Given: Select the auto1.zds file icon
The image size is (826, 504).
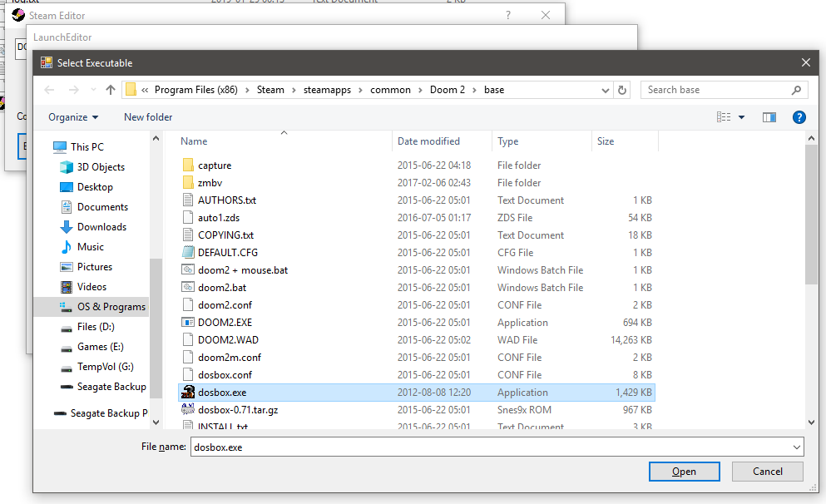Looking at the screenshot, I should tap(188, 218).
